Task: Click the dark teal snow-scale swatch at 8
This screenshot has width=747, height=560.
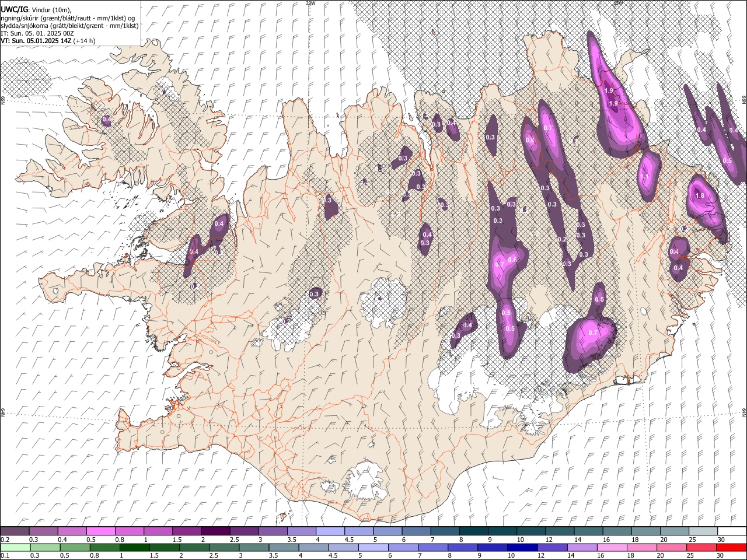Action: pyautogui.click(x=473, y=531)
